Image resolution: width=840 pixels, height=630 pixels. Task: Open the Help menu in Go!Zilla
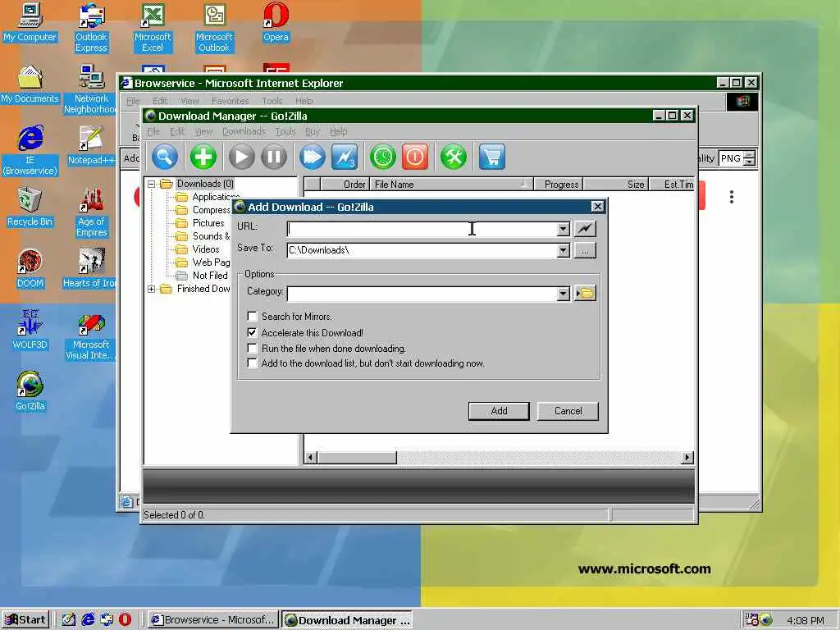(338, 131)
